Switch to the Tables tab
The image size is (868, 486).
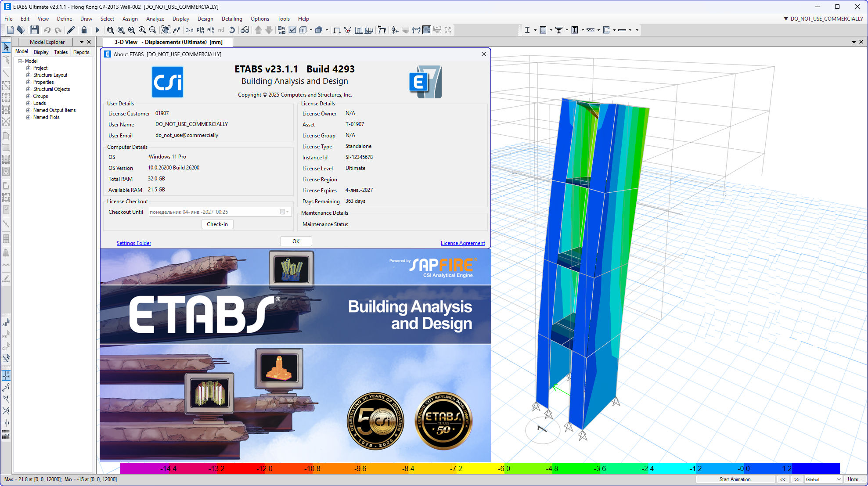click(61, 52)
